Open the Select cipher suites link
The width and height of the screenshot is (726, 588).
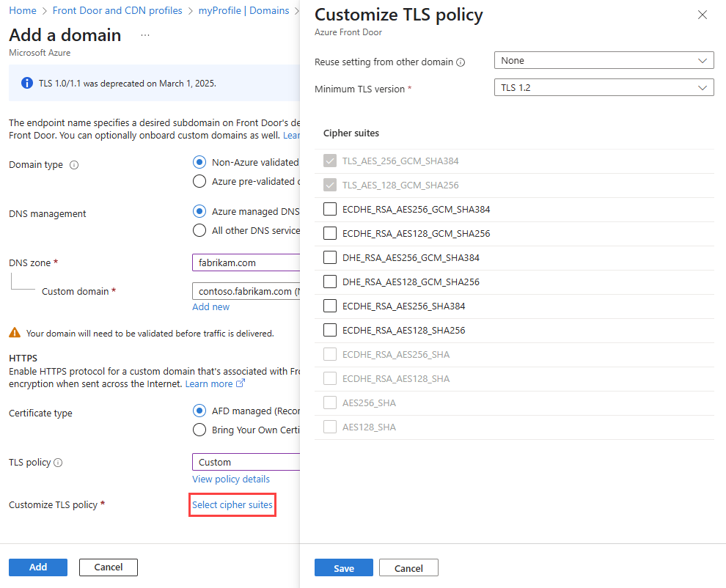232,505
